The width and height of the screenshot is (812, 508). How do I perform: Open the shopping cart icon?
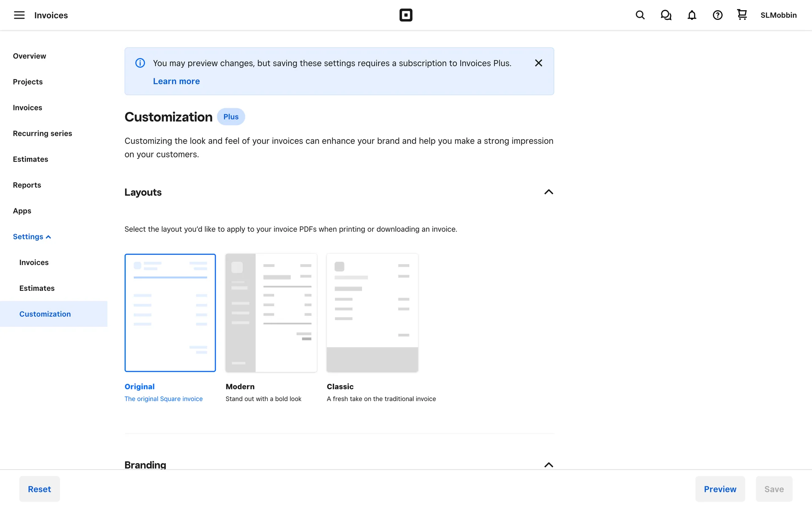pyautogui.click(x=742, y=15)
